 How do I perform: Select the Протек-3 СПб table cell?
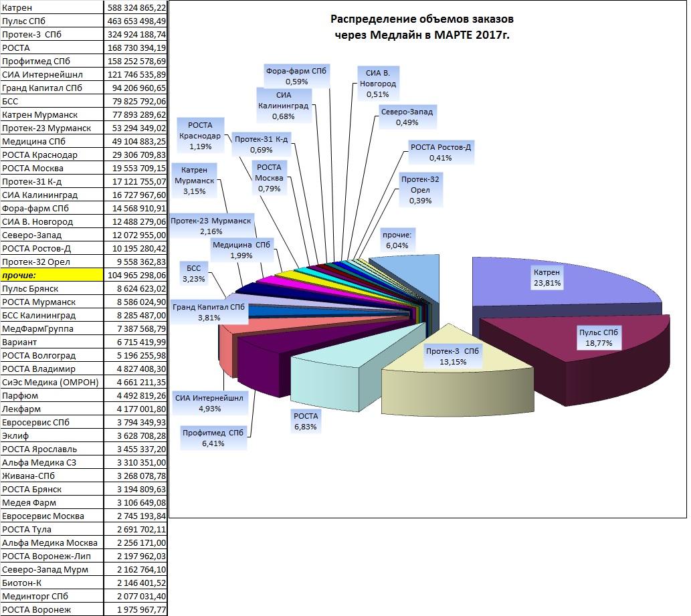pos(52,34)
